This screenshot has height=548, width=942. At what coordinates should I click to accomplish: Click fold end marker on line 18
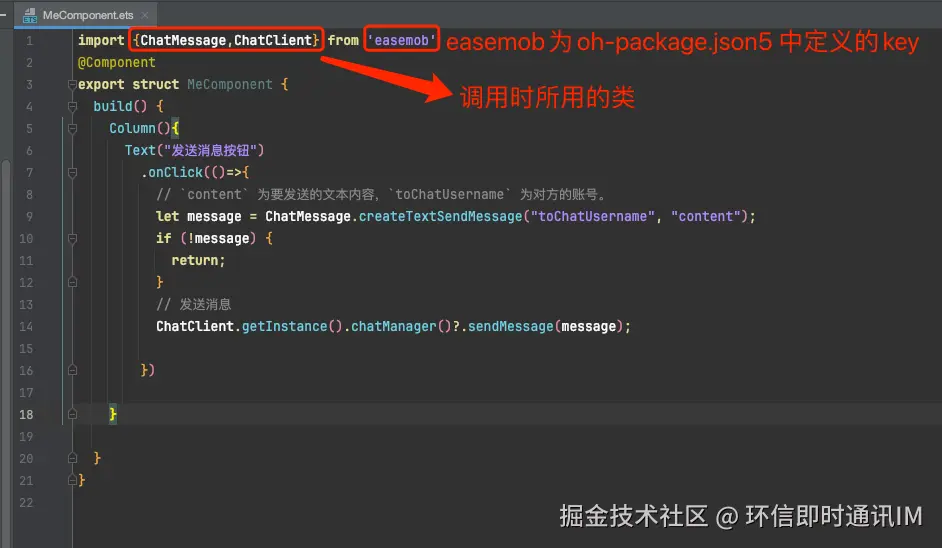coord(72,414)
